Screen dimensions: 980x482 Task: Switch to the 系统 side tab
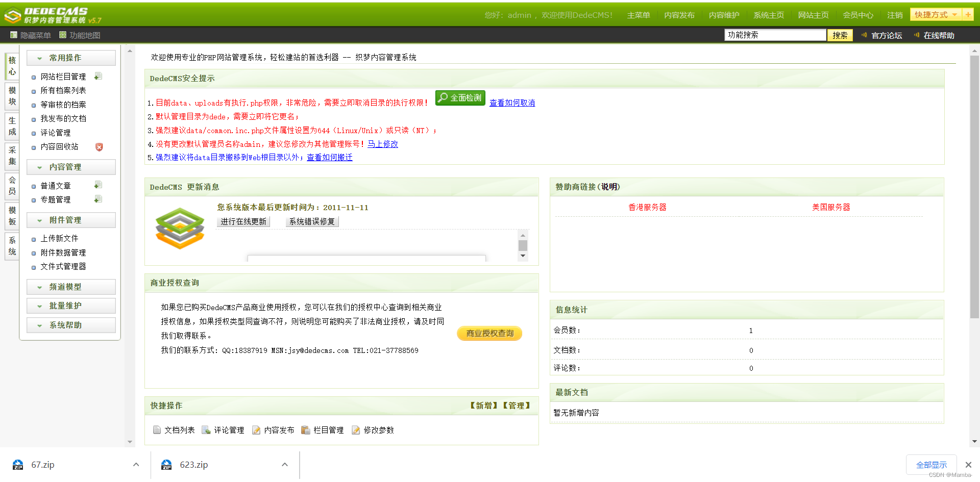(12, 246)
